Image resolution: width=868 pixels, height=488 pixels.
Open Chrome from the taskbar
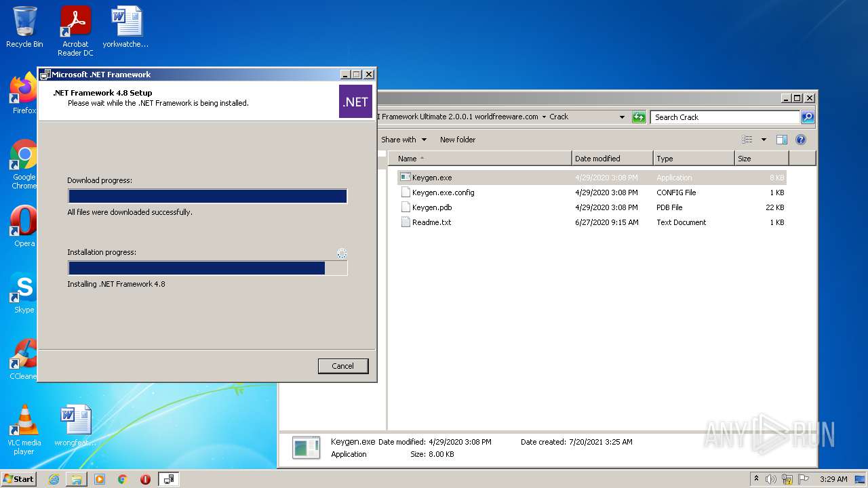[123, 479]
